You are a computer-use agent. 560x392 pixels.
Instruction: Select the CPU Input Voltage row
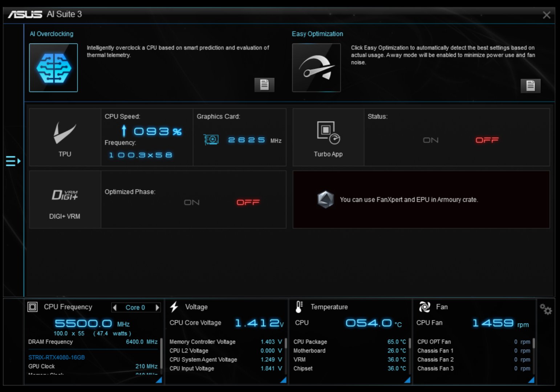point(226,368)
